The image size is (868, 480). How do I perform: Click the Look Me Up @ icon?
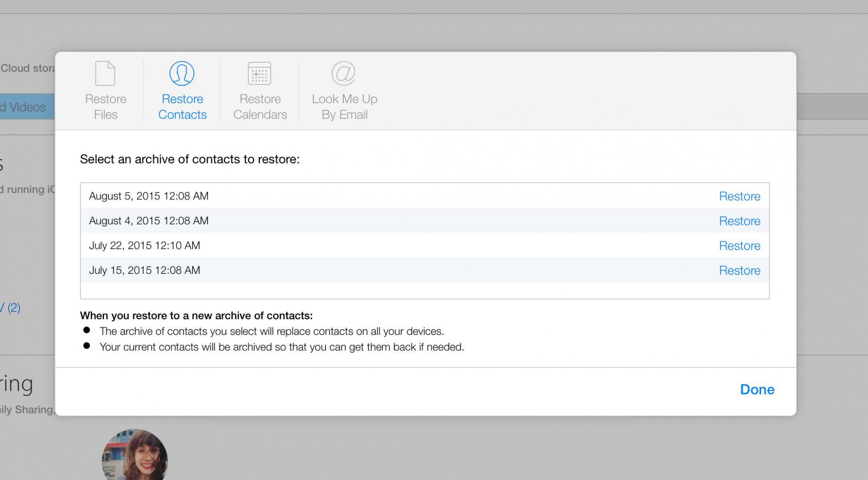pyautogui.click(x=344, y=73)
